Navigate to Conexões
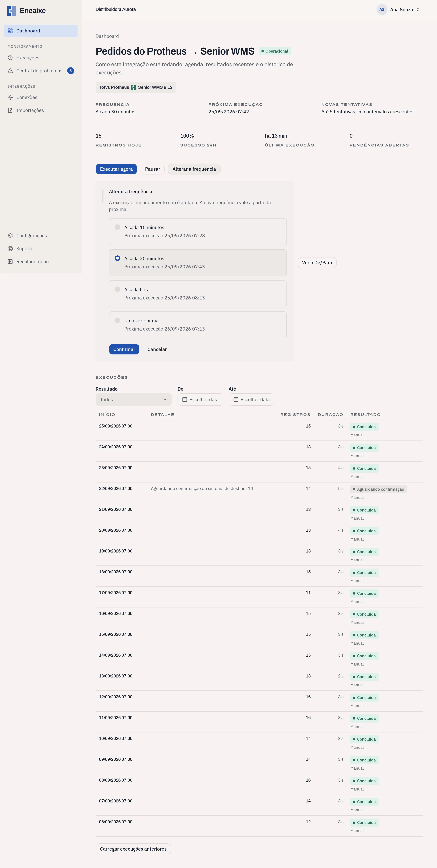This screenshot has height=868, width=437. pyautogui.click(x=41, y=97)
